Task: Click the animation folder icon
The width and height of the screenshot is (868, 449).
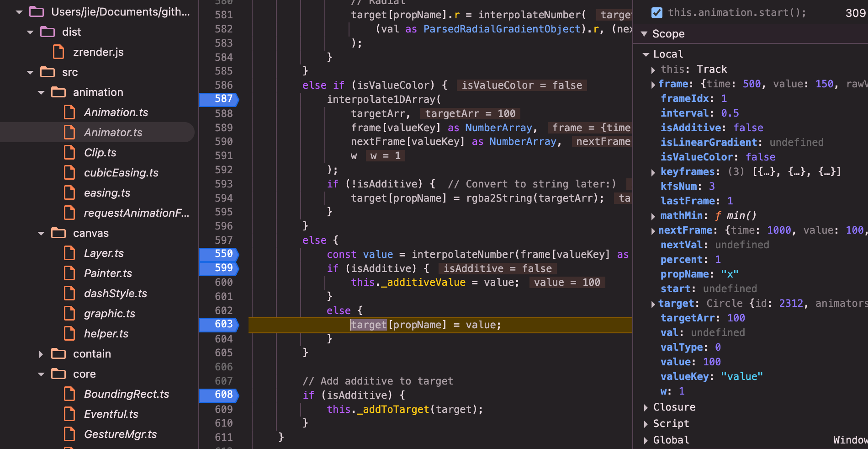Action: (58, 92)
